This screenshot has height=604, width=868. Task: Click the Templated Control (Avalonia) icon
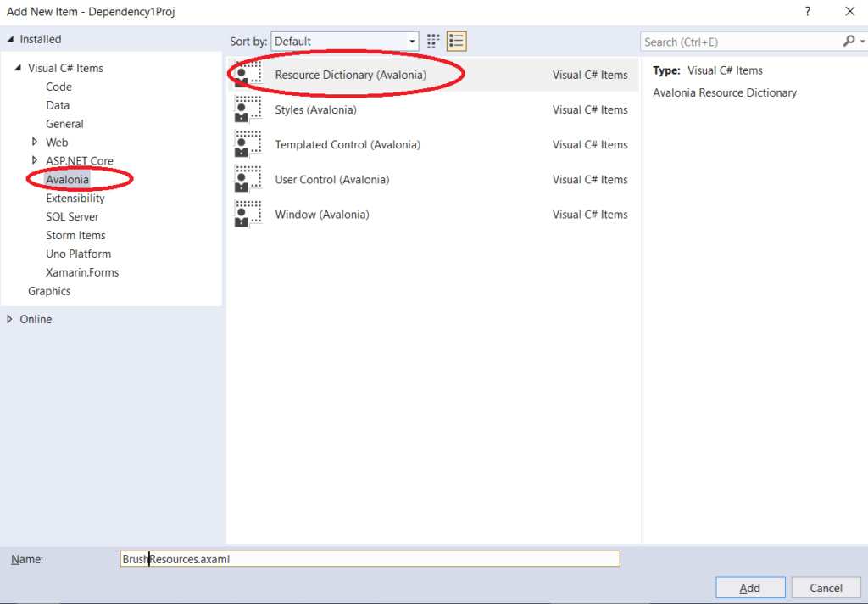click(248, 144)
